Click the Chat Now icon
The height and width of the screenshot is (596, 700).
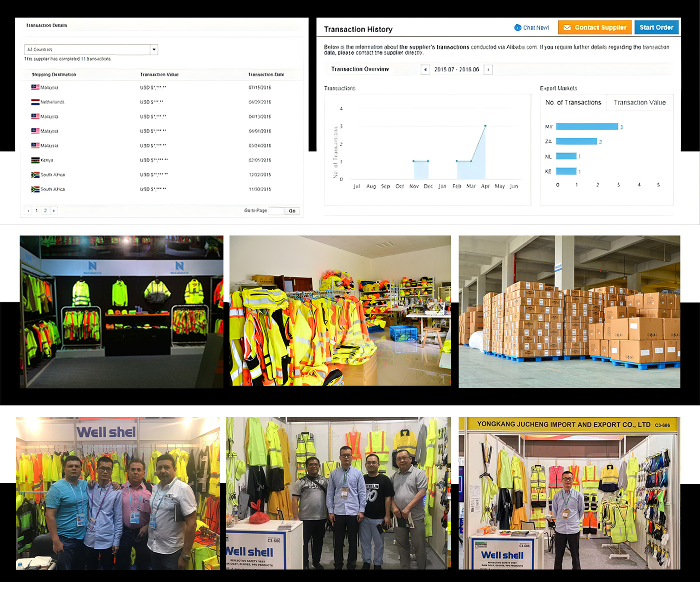[517, 27]
